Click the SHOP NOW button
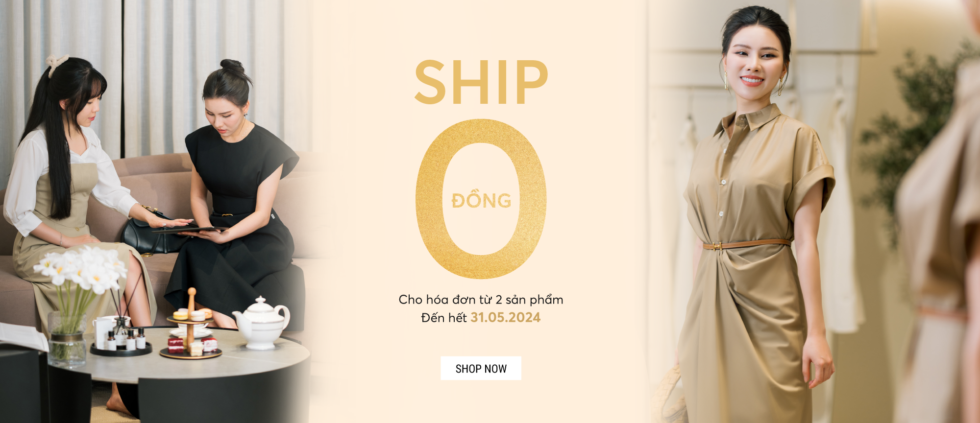This screenshot has width=980, height=423. pos(481,368)
